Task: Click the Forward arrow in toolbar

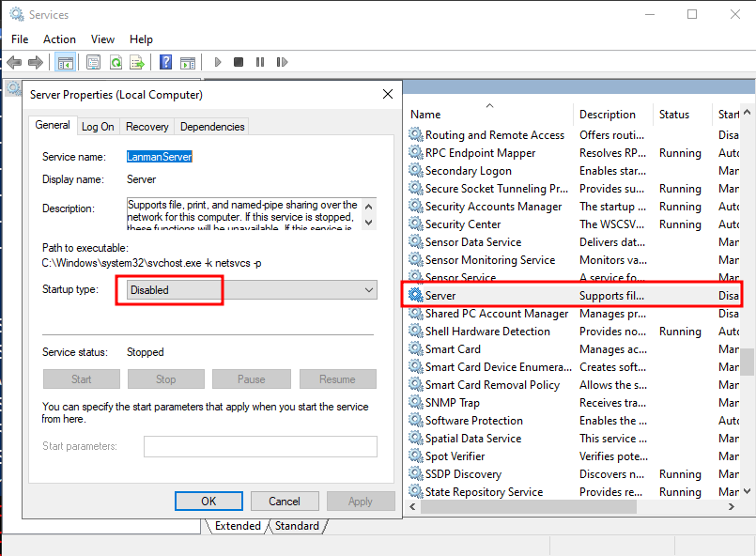Action: [x=36, y=62]
